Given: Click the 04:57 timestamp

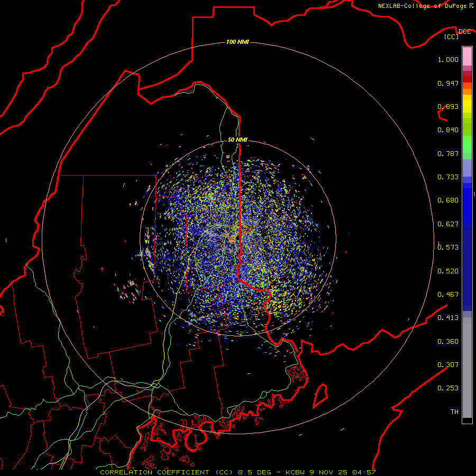Looking at the screenshot, I should pos(364,472).
